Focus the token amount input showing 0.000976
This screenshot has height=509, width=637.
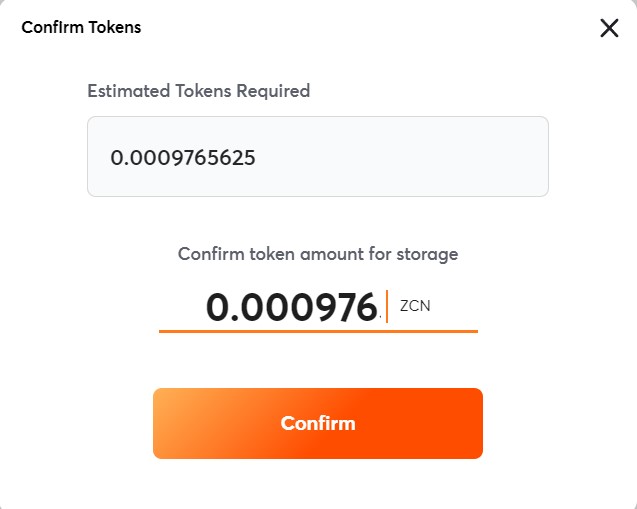(x=292, y=307)
